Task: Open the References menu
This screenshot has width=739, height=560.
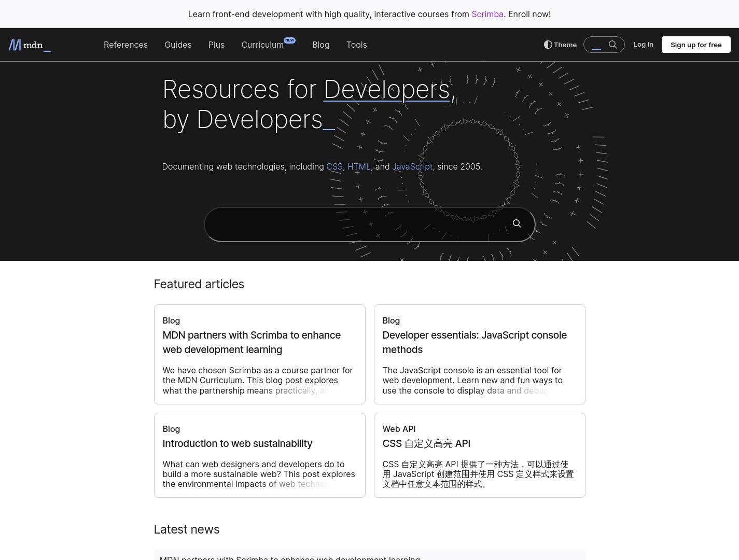Action: click(x=126, y=45)
